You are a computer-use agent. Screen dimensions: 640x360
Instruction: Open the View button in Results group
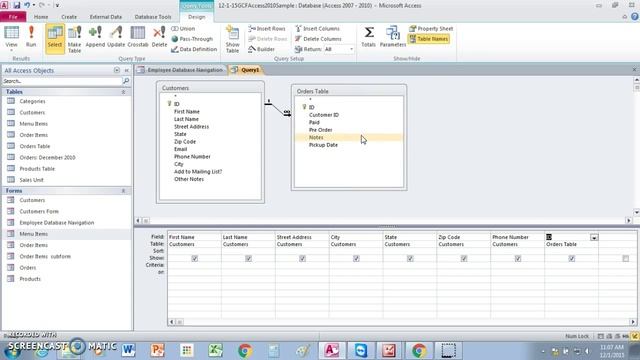pyautogui.click(x=11, y=38)
